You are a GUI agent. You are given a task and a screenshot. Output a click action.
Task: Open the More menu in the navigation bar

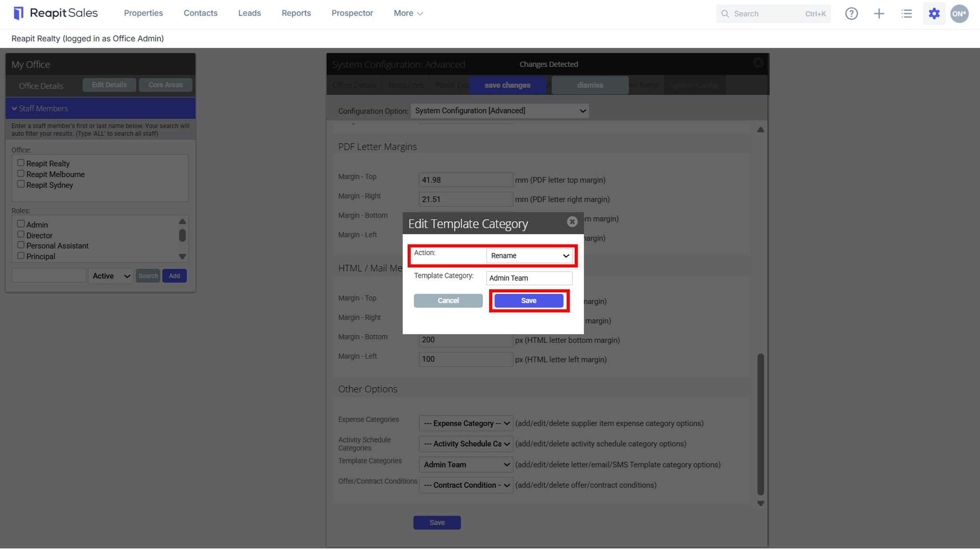[408, 13]
